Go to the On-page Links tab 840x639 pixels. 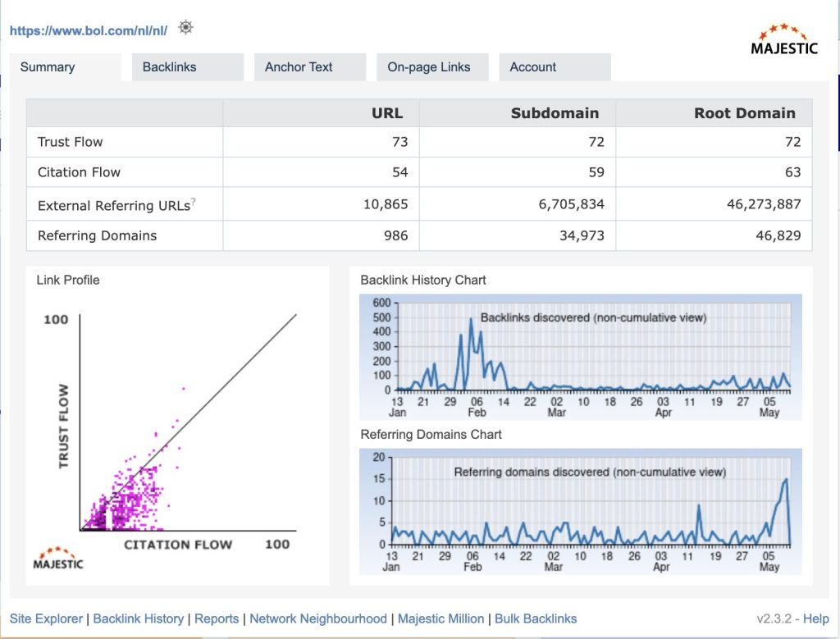click(x=432, y=67)
